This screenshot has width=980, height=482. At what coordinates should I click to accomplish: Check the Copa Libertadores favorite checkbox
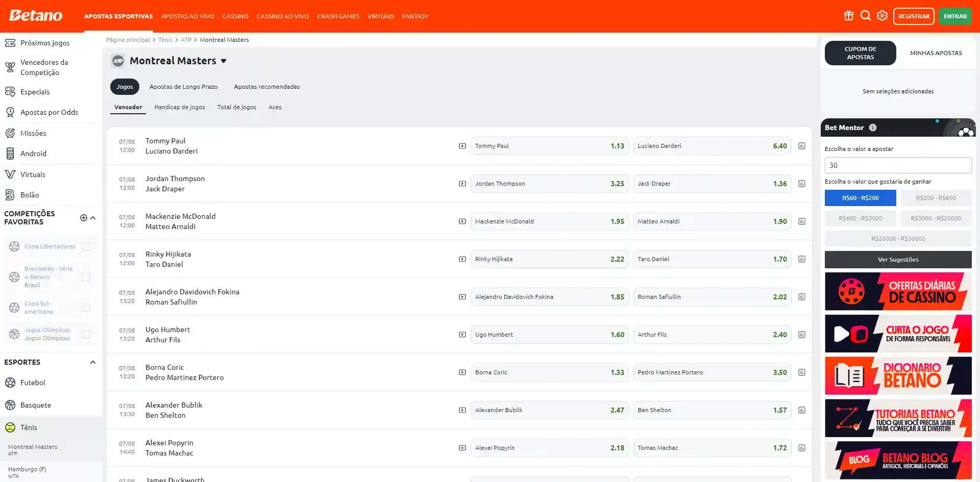86,246
